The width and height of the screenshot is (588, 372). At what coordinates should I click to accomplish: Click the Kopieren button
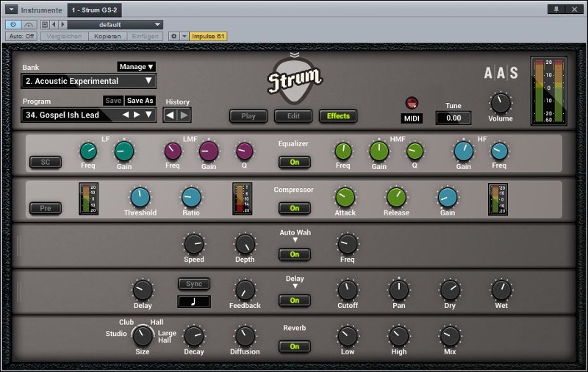pyautogui.click(x=107, y=36)
